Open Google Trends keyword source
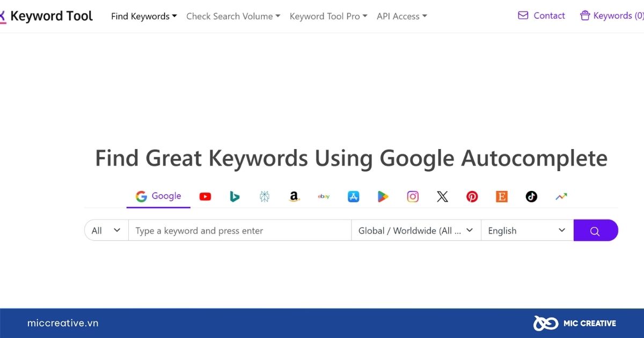 (x=561, y=196)
